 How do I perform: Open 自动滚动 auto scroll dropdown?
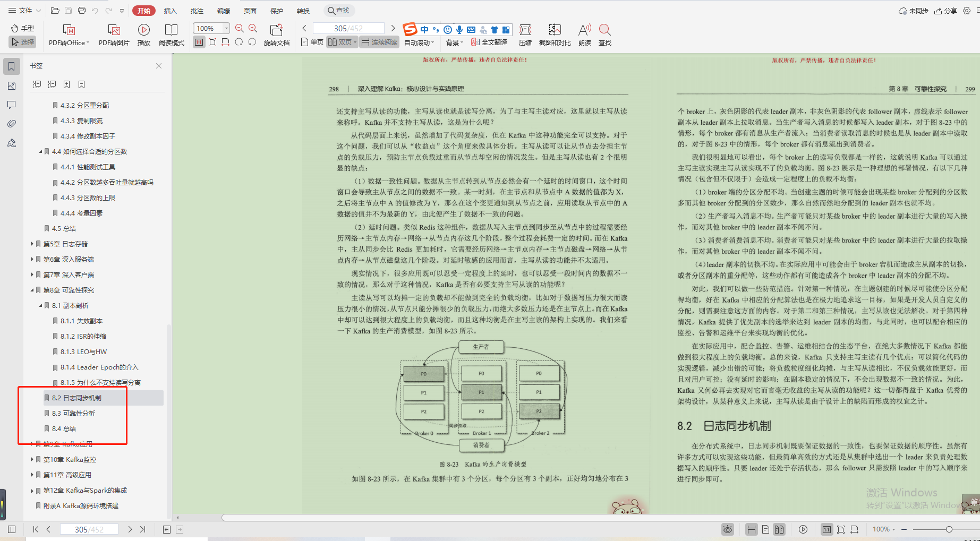tap(419, 42)
